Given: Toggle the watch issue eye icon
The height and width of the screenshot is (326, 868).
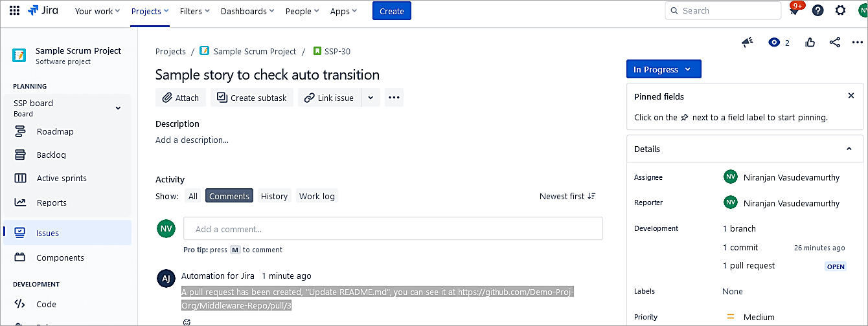Looking at the screenshot, I should (773, 43).
